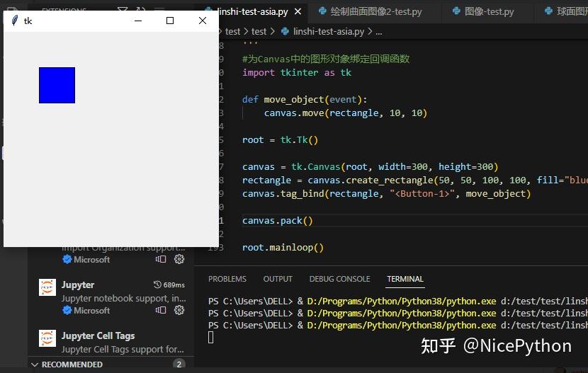Click the 689ms activation time label
The height and width of the screenshot is (373, 588).
(174, 285)
